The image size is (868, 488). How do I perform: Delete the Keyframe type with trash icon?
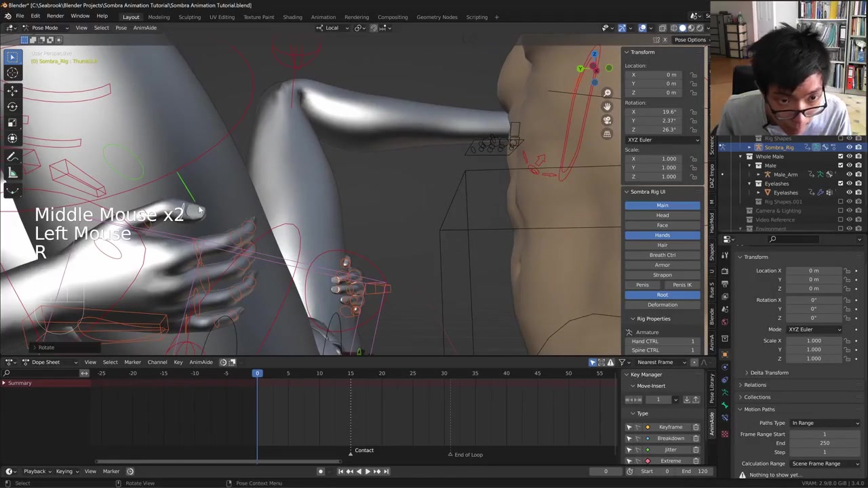696,427
